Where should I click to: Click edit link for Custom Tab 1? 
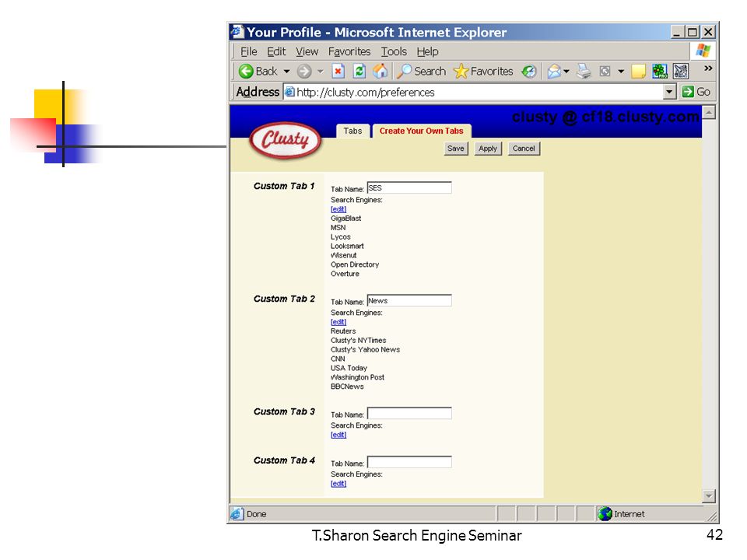338,209
